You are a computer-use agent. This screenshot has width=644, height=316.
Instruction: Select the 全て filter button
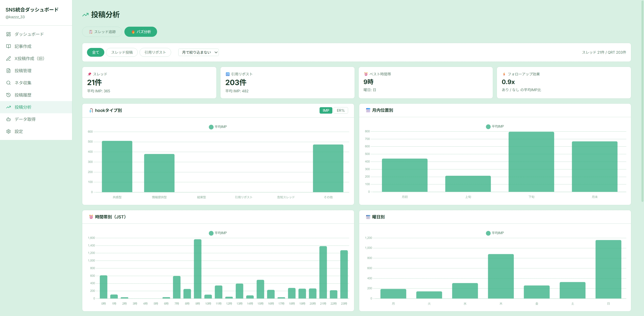(96, 52)
